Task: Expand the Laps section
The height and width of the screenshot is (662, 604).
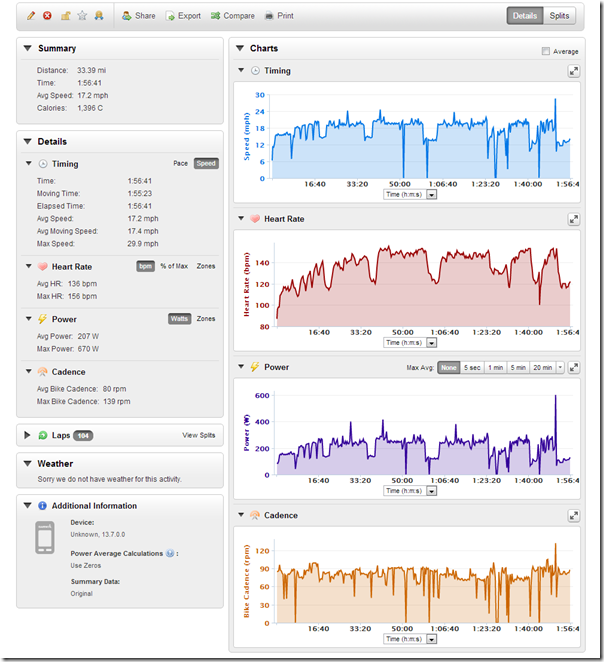Action: click(27, 436)
